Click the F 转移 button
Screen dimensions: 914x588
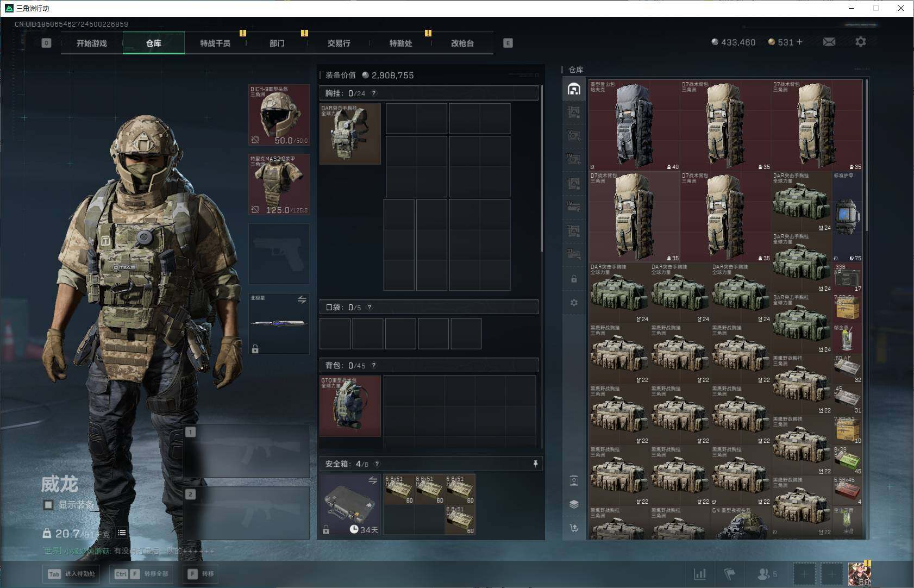(x=201, y=574)
